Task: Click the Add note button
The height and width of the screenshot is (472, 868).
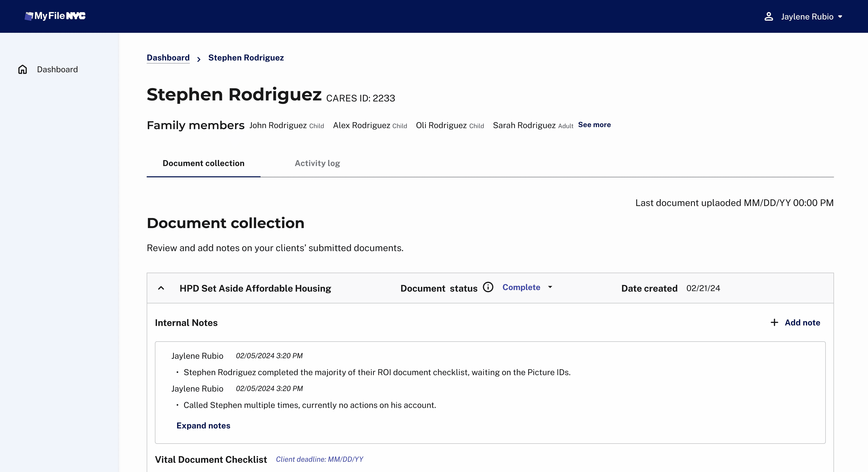Action: (x=802, y=323)
